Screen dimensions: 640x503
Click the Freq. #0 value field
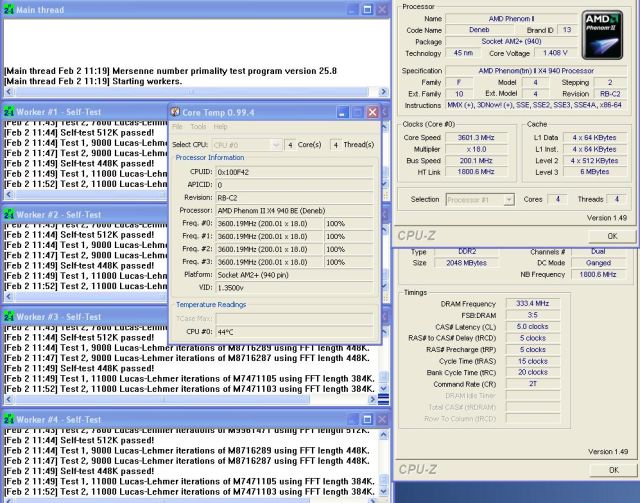point(269,224)
